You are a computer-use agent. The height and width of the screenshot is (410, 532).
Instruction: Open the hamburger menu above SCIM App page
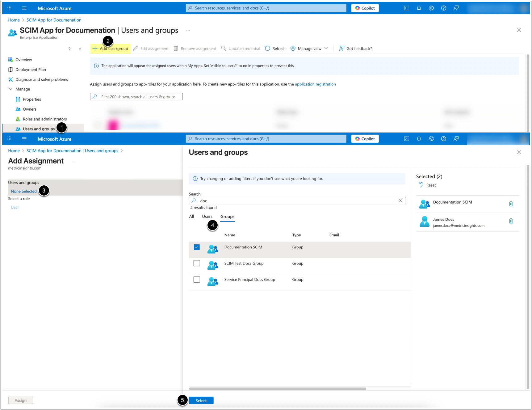(x=24, y=8)
